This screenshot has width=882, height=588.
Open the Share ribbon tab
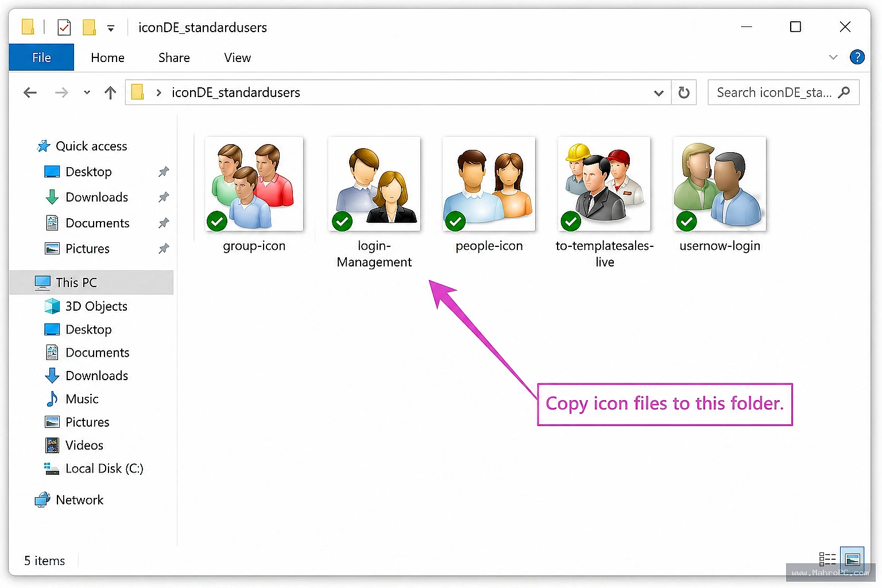[x=174, y=57]
